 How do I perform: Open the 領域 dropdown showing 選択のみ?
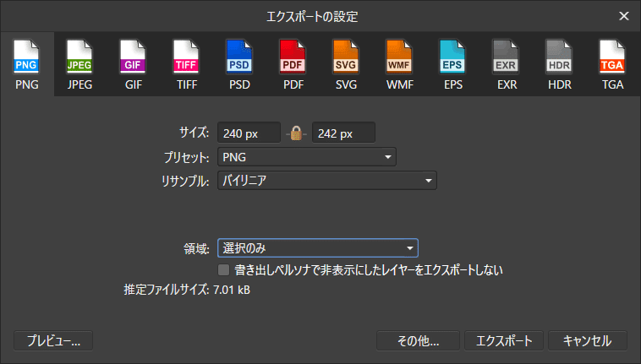tap(318, 248)
